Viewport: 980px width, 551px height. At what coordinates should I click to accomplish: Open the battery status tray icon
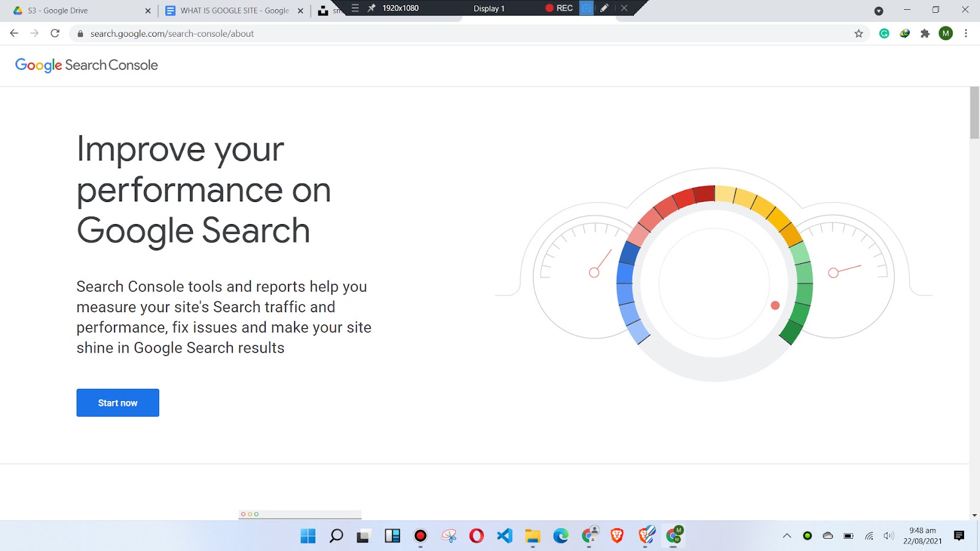tap(848, 536)
